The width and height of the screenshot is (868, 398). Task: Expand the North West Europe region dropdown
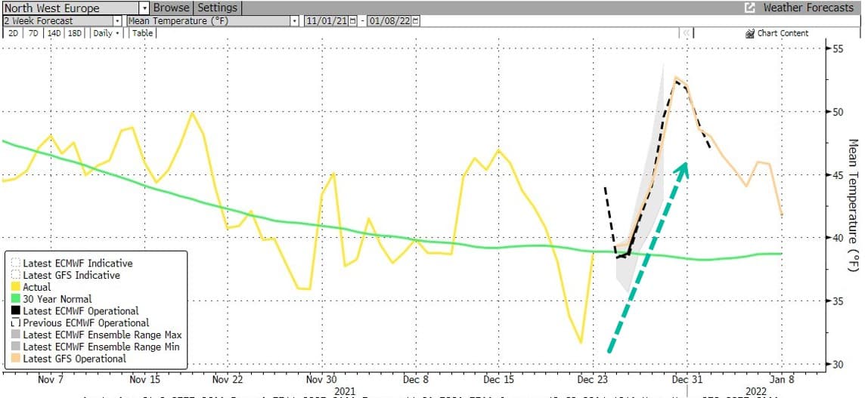[x=144, y=8]
